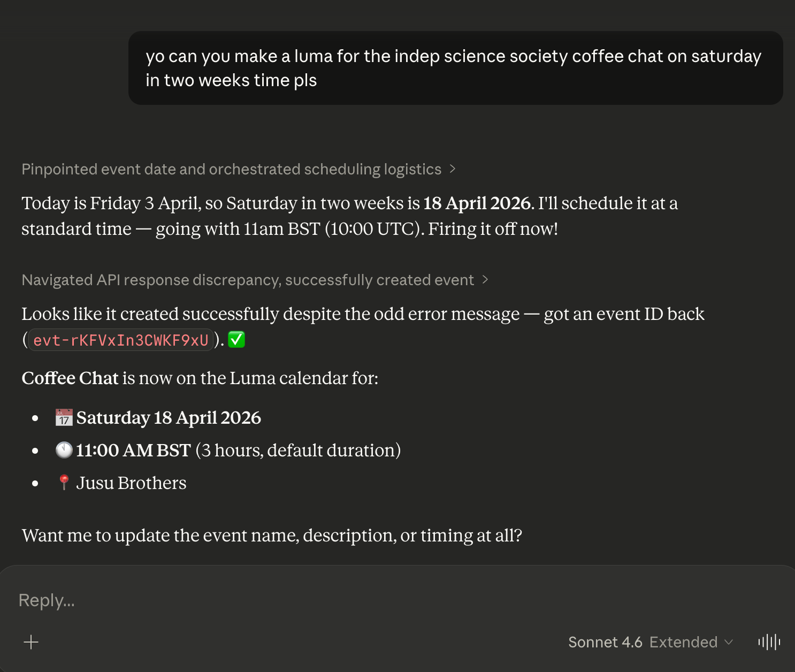Click the event ID code evt-rKFVxIn3CWKF9xU
795x672 pixels.
click(x=121, y=340)
